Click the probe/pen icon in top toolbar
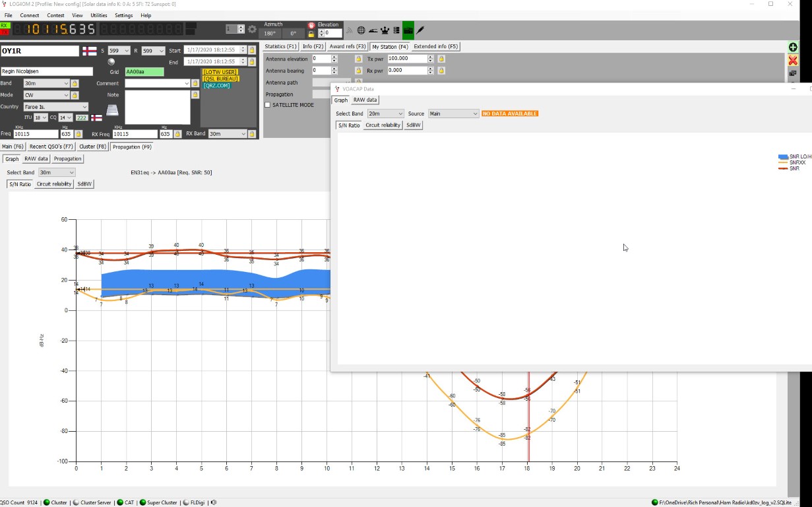Image resolution: width=812 pixels, height=507 pixels. point(420,30)
